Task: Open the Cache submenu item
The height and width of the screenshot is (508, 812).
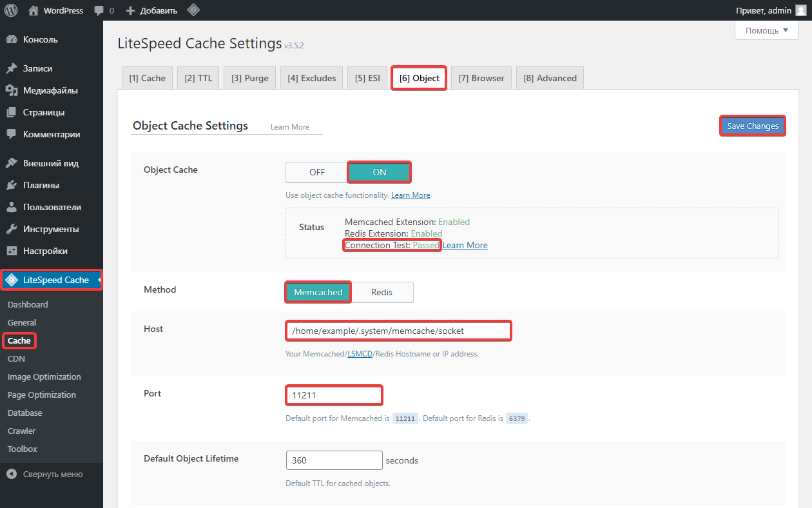Action: (19, 340)
